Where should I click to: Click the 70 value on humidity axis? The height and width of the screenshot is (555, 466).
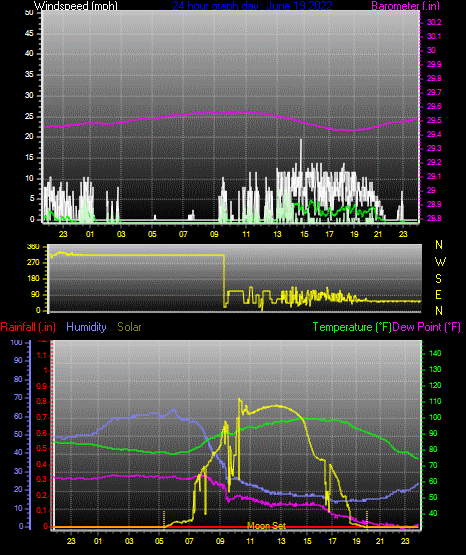18,398
